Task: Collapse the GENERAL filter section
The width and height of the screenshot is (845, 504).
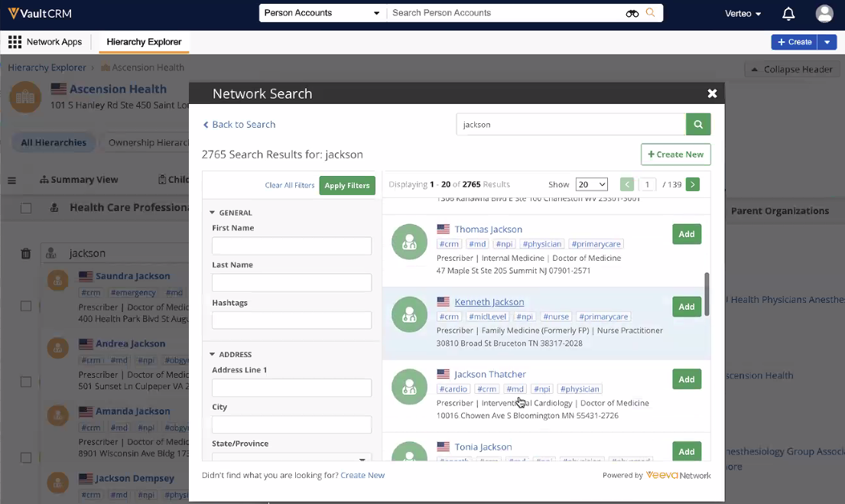Action: tap(213, 213)
